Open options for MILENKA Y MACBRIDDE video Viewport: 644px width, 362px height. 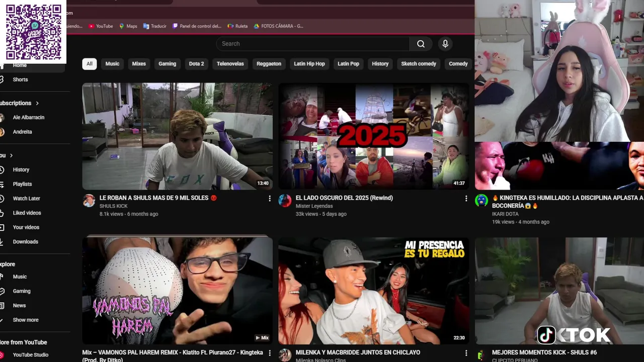[466, 353]
